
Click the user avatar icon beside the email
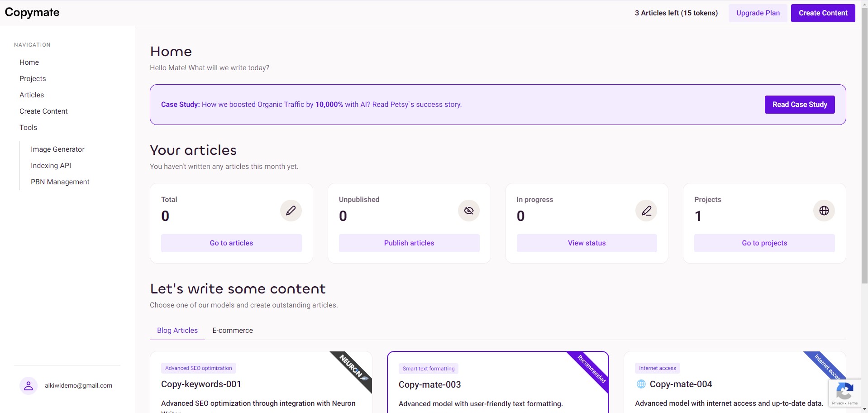pos(29,386)
